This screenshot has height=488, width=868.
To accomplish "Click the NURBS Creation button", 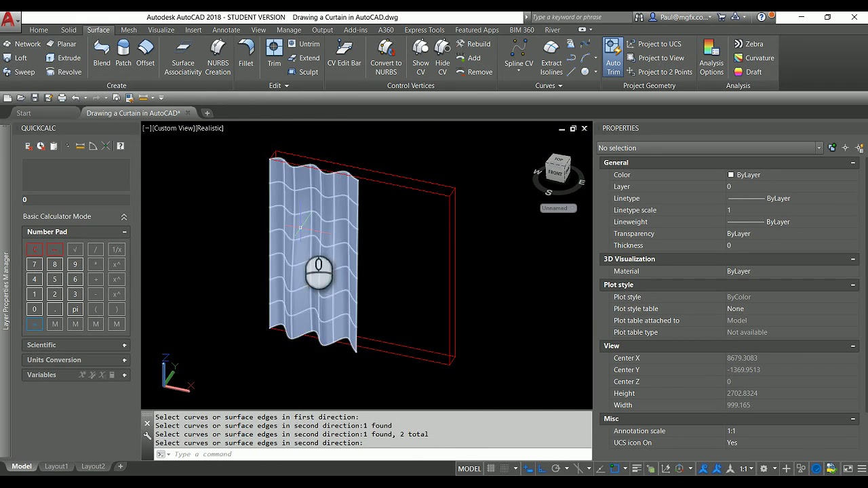I will (x=218, y=57).
